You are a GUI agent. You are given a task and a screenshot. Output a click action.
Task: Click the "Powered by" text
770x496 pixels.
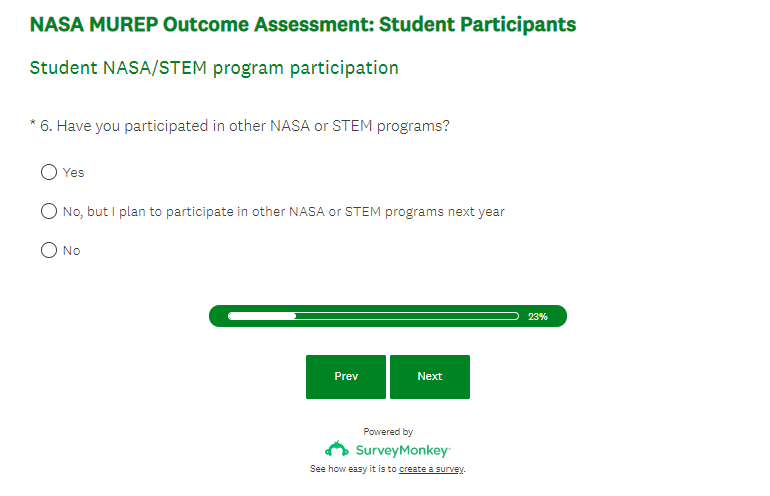click(388, 432)
